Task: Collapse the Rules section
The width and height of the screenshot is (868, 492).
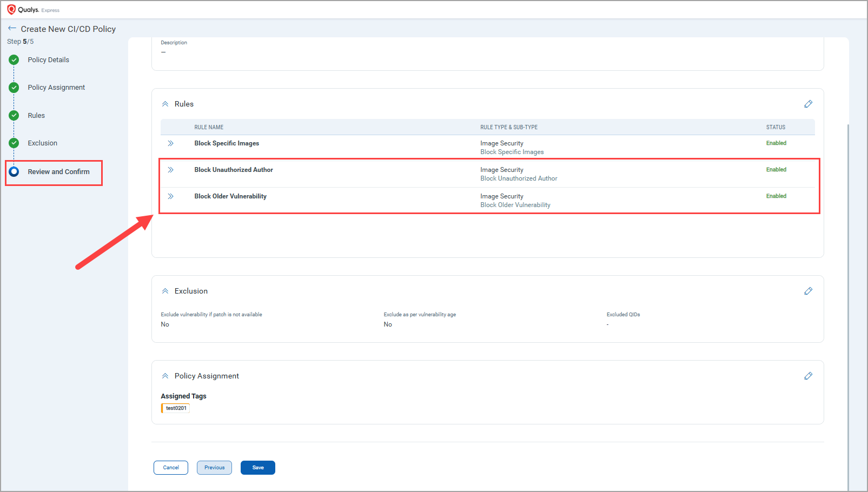Action: (x=165, y=104)
